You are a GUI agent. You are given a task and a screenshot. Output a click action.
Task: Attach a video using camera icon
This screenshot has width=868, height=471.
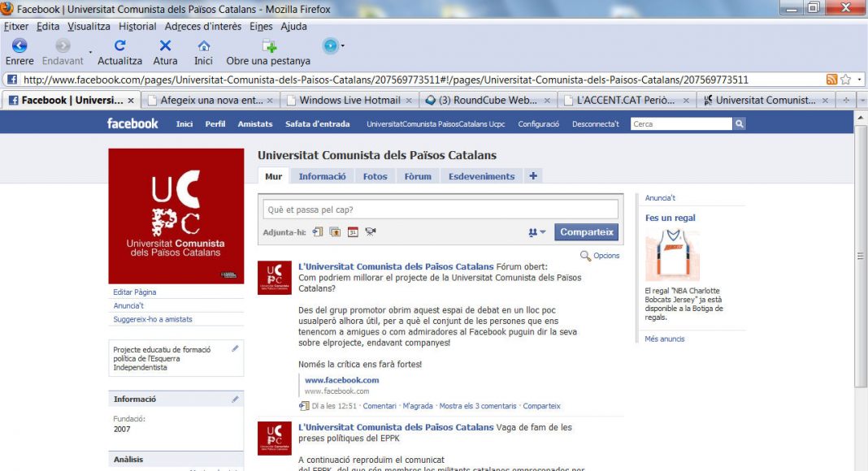tap(371, 232)
